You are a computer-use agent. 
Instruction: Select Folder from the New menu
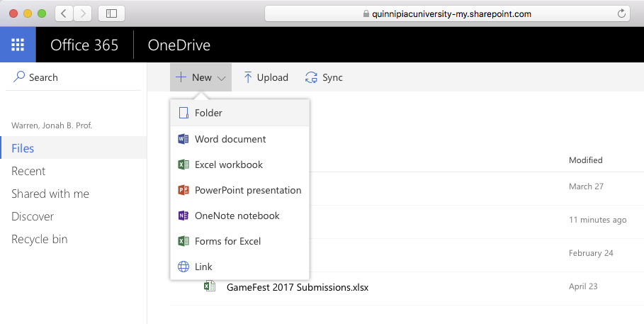click(x=208, y=113)
